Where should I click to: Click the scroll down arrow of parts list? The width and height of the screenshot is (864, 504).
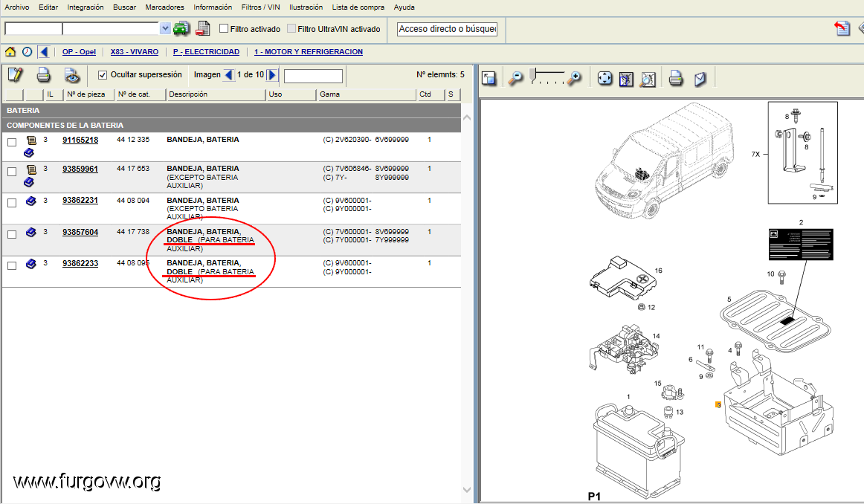click(467, 490)
